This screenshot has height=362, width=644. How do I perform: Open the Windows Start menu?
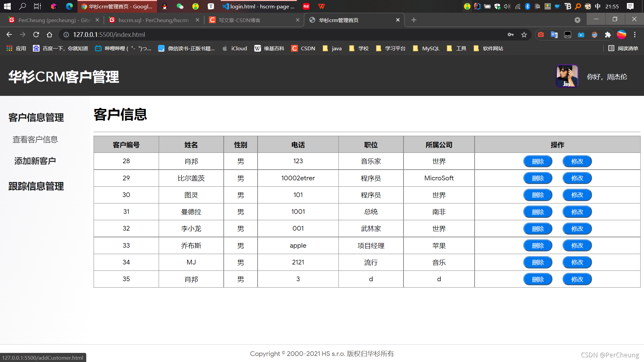pyautogui.click(x=7, y=6)
